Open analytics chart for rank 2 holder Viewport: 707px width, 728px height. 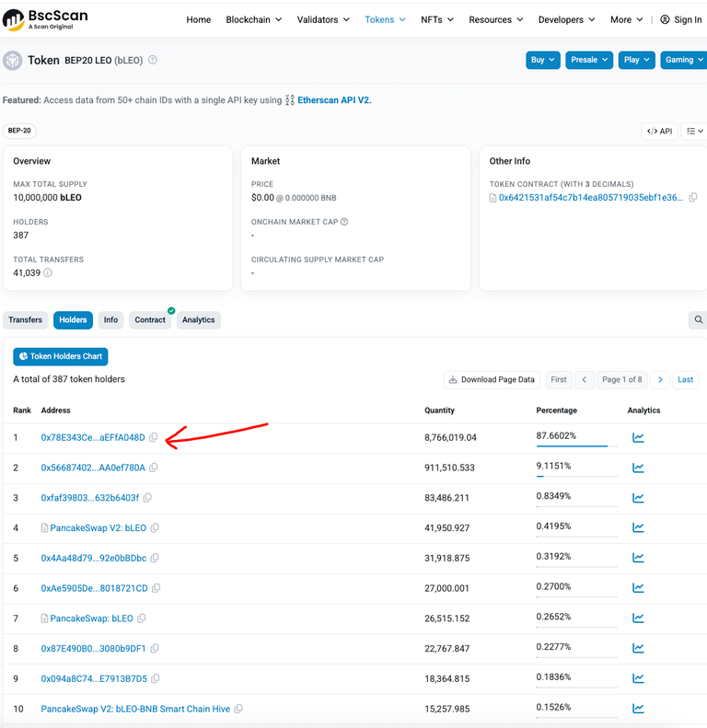click(x=638, y=468)
